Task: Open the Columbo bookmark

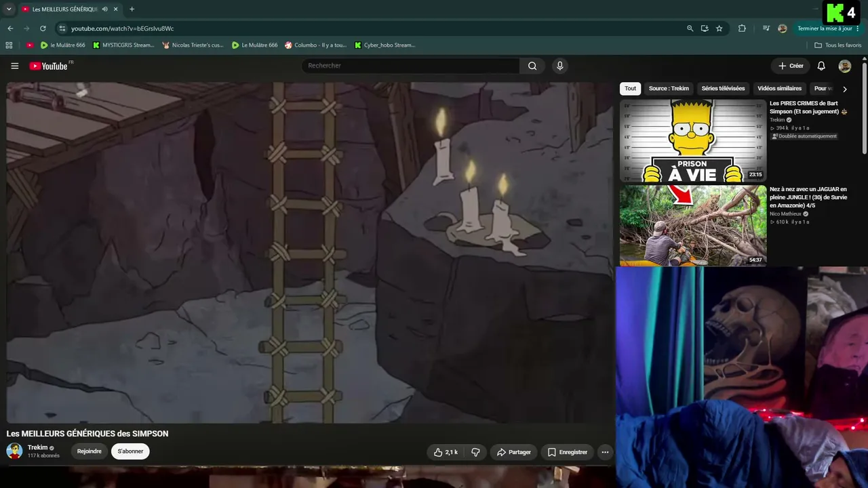Action: click(315, 45)
